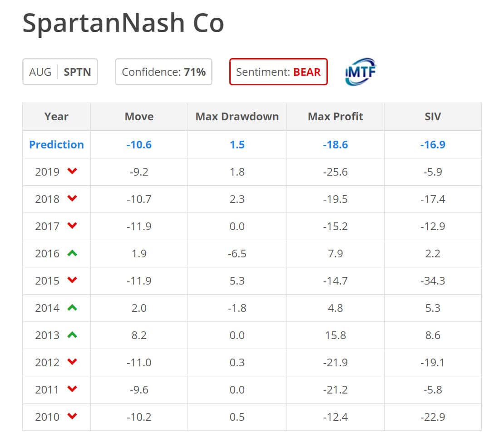This screenshot has width=494, height=448.
Task: Click the Prediction SIV value -16.9
Action: pyautogui.click(x=433, y=145)
